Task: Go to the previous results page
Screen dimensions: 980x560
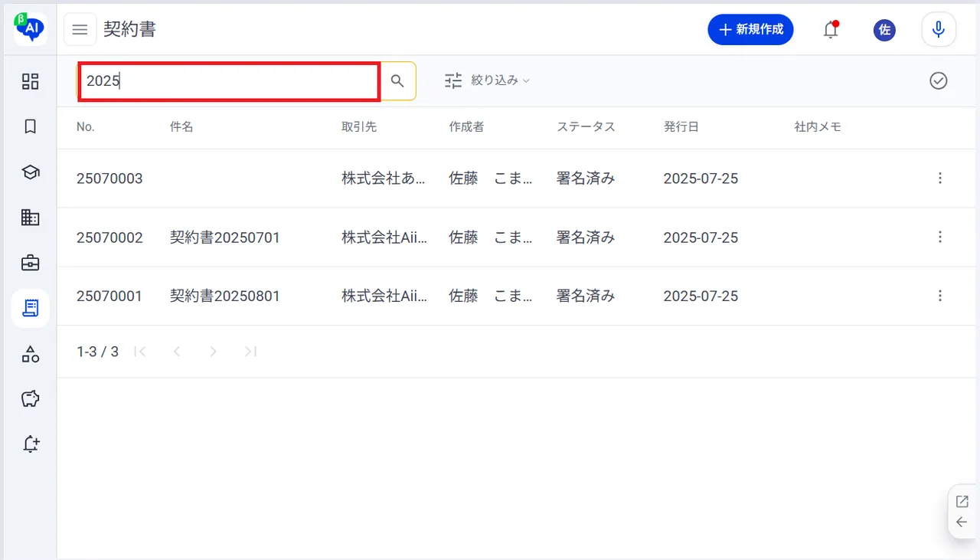Action: [x=177, y=352]
